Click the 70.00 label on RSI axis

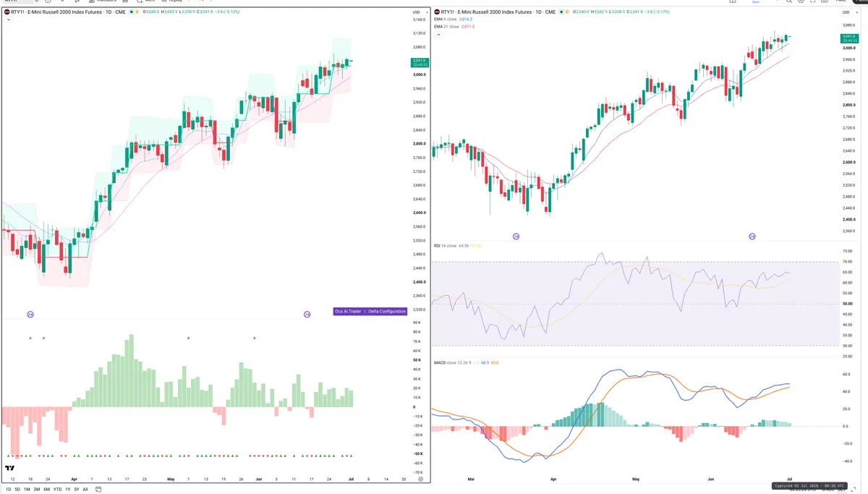[x=847, y=262]
